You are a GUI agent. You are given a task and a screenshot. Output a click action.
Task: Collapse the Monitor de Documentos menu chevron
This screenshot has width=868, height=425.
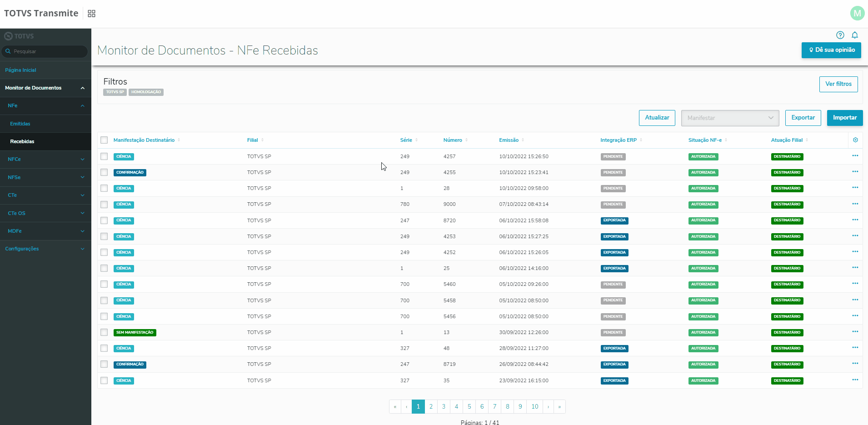83,88
